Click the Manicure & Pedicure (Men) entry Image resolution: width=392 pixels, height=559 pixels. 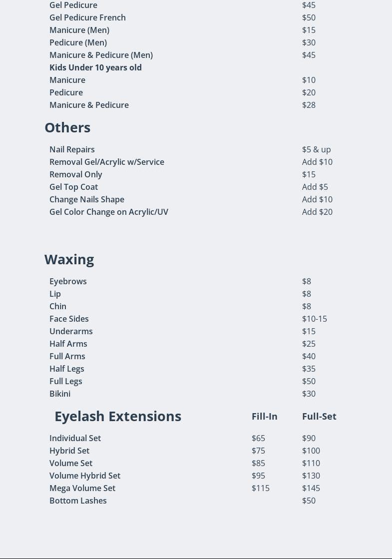tap(101, 55)
